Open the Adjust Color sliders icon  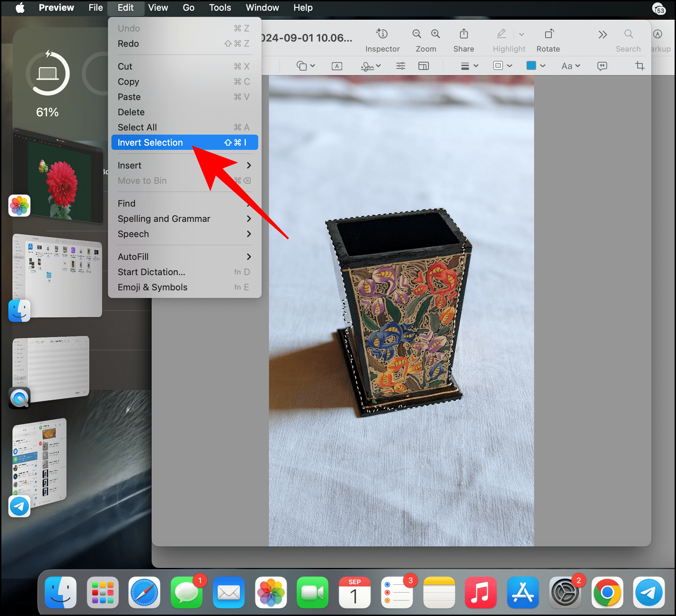400,66
